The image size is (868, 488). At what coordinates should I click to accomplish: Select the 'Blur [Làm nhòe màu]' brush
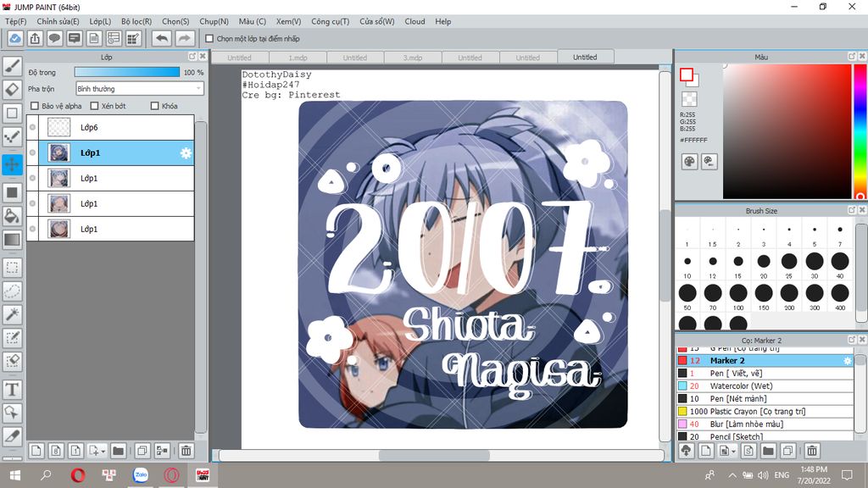[x=765, y=424]
